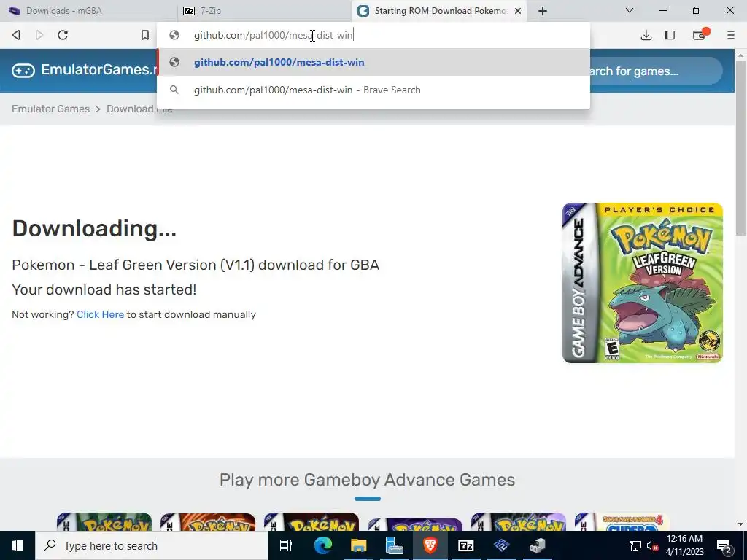Open the taskbar app beside File Explorer
The image size is (747, 560).
pos(395,545)
